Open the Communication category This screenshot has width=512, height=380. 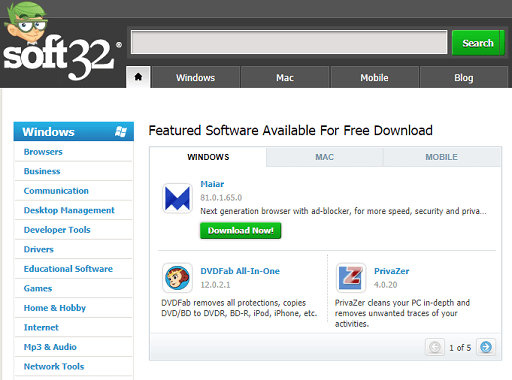[x=56, y=191]
